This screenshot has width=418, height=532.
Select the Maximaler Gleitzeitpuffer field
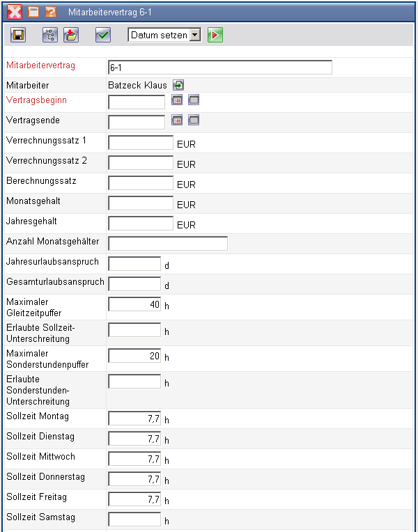134,304
